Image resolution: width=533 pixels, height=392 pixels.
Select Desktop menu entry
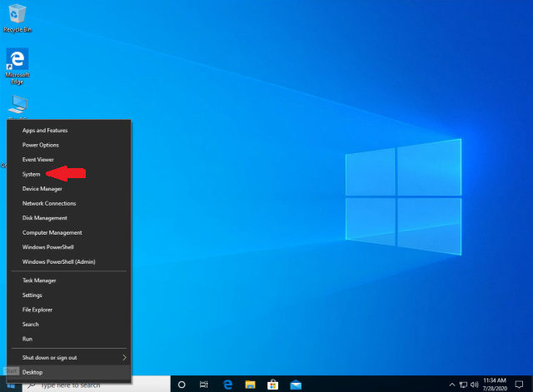pyautogui.click(x=68, y=372)
